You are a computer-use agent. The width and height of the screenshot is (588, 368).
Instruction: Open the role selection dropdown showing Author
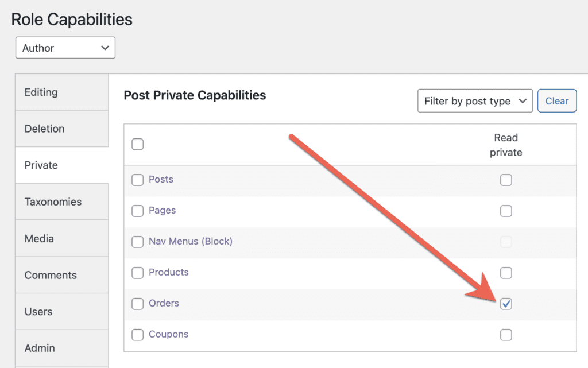[x=64, y=48]
